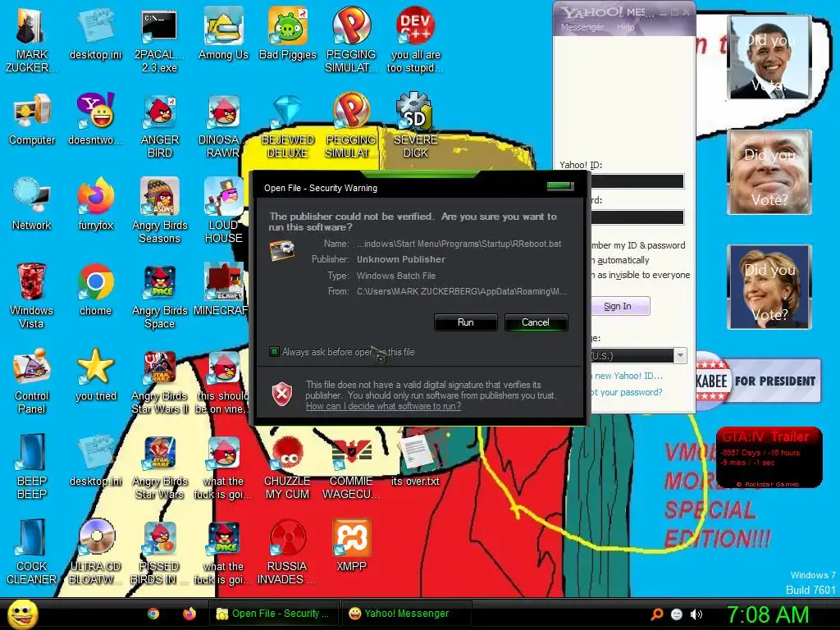Open the MARK ZUCKER user folder icon
This screenshot has width=840, height=630.
tap(32, 40)
